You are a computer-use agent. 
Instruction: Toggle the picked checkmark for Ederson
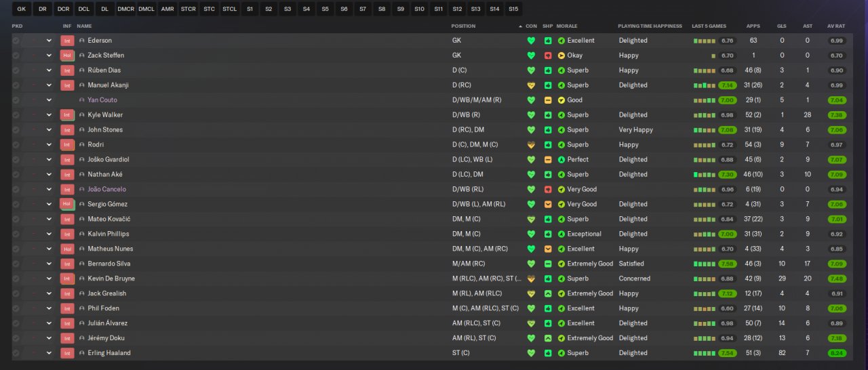click(16, 41)
